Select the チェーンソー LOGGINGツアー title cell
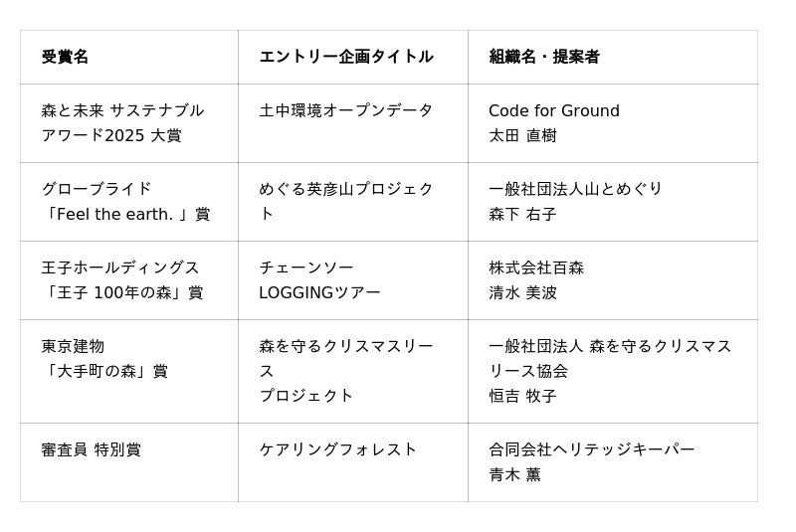 pyautogui.click(x=320, y=279)
